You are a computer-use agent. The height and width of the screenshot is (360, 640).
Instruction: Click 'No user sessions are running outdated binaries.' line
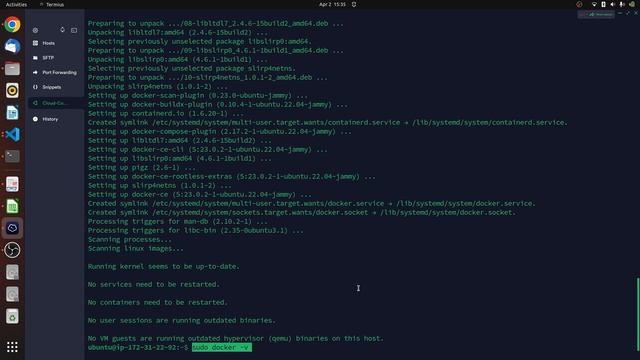pos(182,320)
